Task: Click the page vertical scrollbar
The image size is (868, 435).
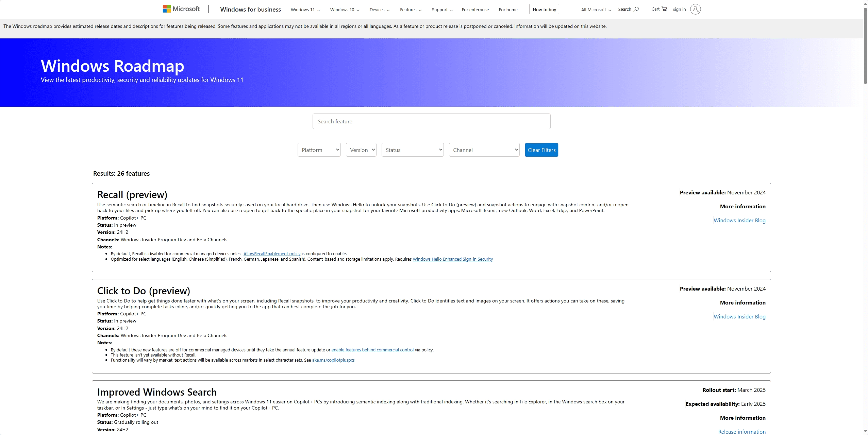Action: click(865, 44)
